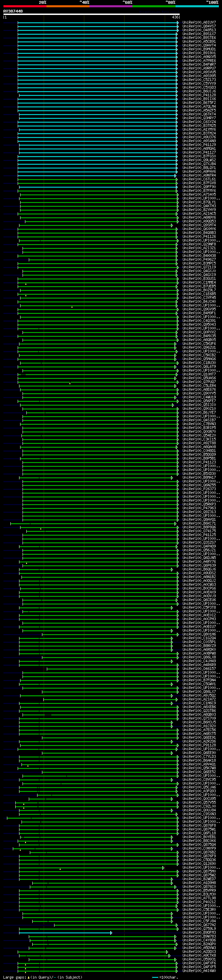The width and height of the screenshot is (222, 980).
Task: Select the UniRef100_Q4FXF6 label
Action: pos(199,963)
